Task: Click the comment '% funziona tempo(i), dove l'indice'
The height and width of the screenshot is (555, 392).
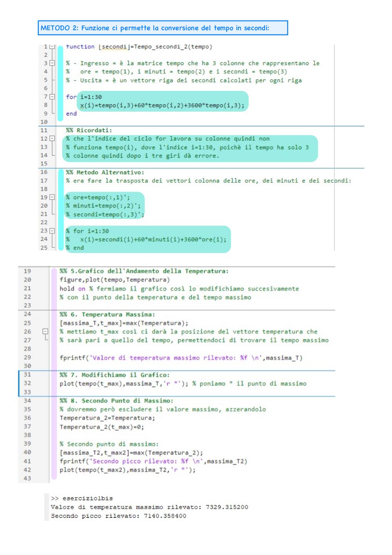Action: (x=187, y=147)
